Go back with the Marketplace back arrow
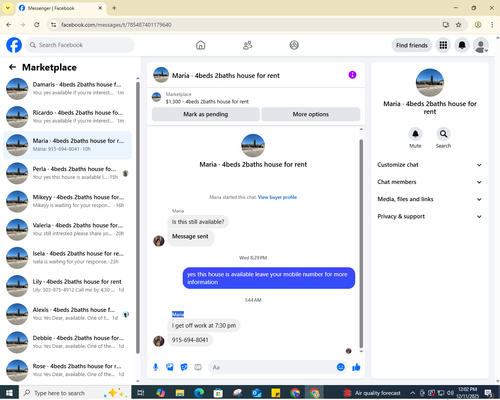The image size is (500, 400). click(x=13, y=67)
